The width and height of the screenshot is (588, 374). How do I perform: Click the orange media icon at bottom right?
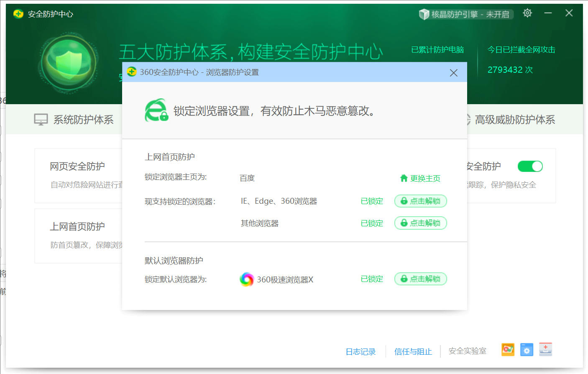point(508,349)
